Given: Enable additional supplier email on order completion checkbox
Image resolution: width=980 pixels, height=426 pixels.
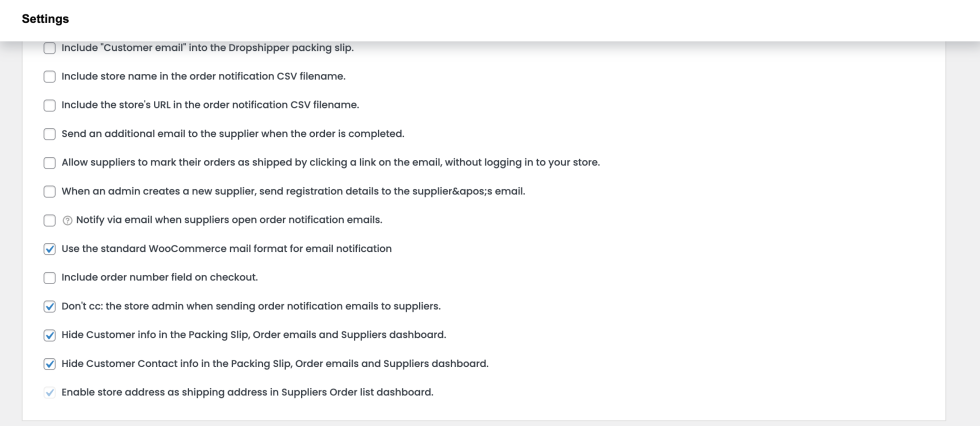Looking at the screenshot, I should pyautogui.click(x=50, y=134).
